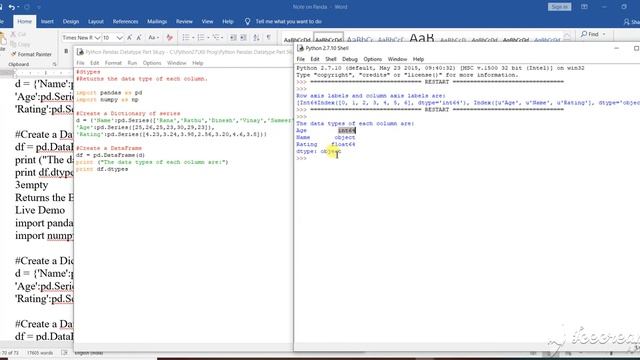Open the Mailings ribbon tab
The image size is (640, 360).
tap(157, 22)
